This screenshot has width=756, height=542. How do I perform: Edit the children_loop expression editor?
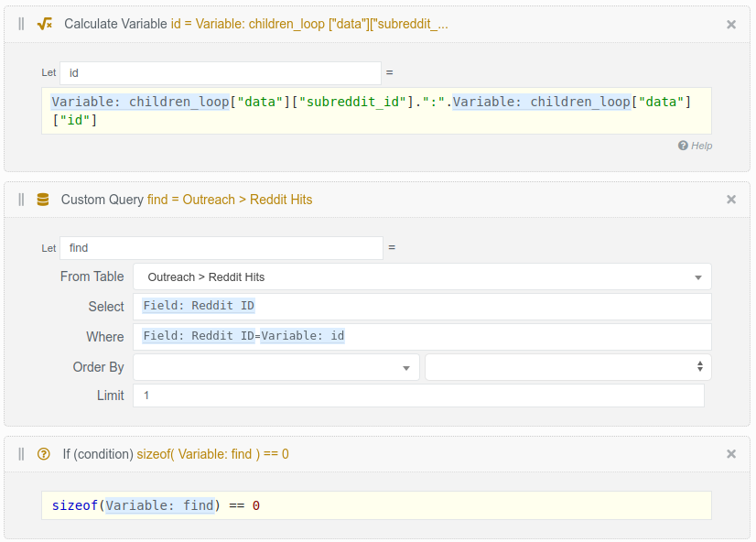pos(376,111)
